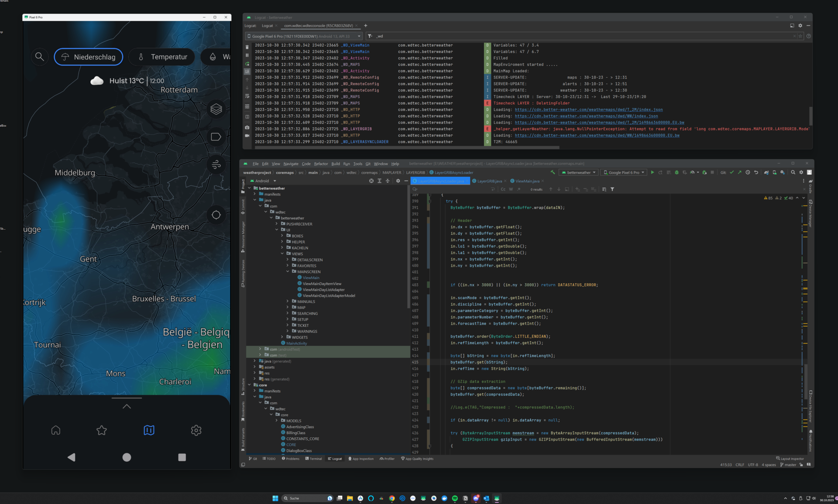
Task: Toggle words option W in find bar
Action: tap(511, 189)
